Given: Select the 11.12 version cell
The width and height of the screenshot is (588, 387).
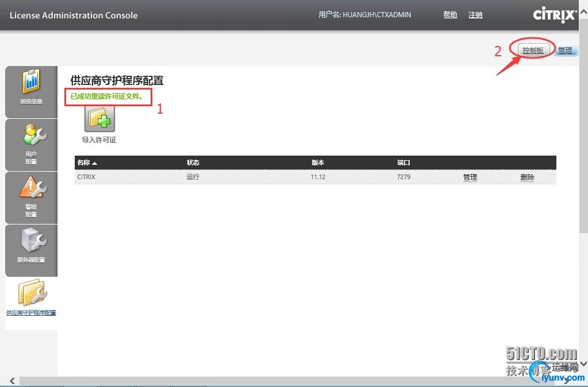Looking at the screenshot, I should point(318,177).
